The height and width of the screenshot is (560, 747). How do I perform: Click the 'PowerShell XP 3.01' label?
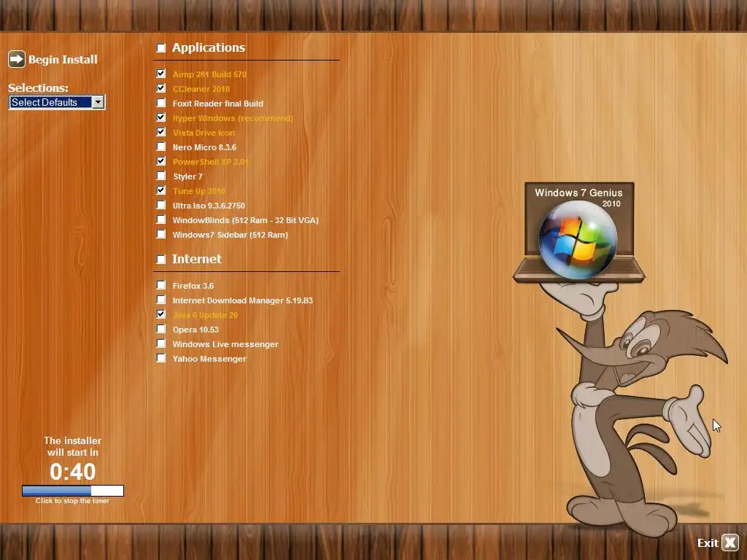210,162
